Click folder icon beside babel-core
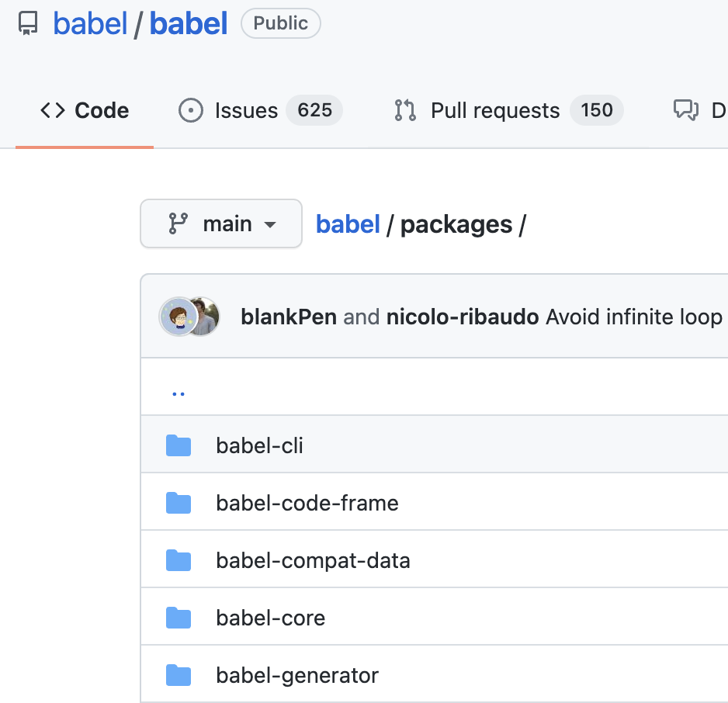Viewport: 728px width, 703px height. 179,618
